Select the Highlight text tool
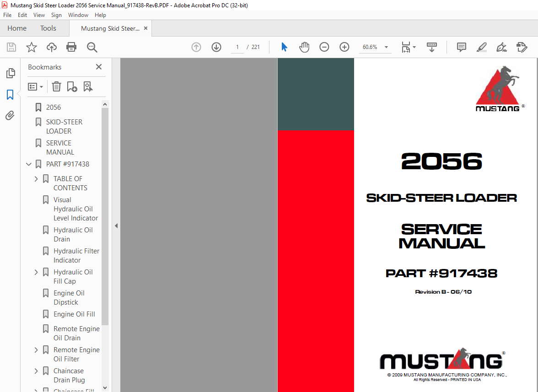 pyautogui.click(x=482, y=47)
